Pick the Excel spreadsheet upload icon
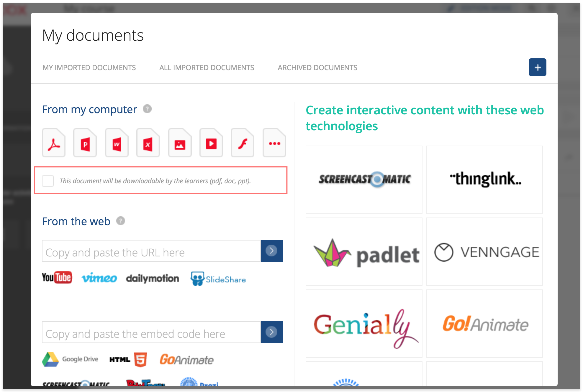Viewport: 583px width, 392px height. pyautogui.click(x=148, y=143)
